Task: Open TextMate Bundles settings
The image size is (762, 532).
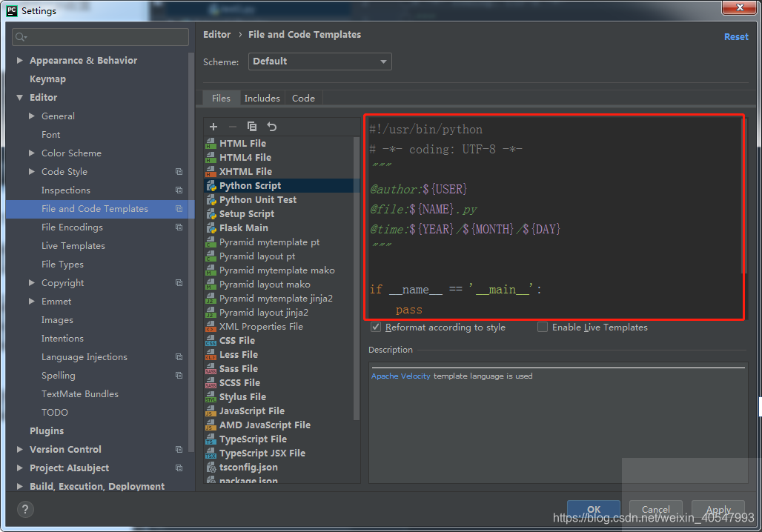Action: click(80, 394)
